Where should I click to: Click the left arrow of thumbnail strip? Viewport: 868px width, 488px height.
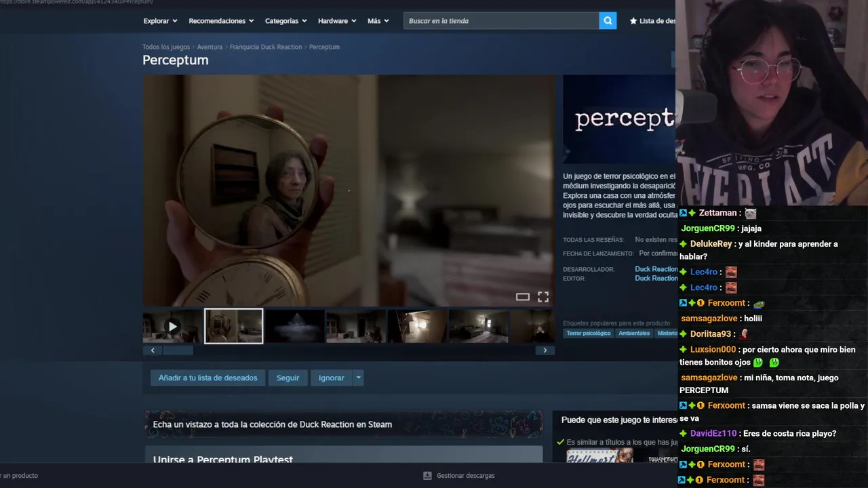(153, 350)
